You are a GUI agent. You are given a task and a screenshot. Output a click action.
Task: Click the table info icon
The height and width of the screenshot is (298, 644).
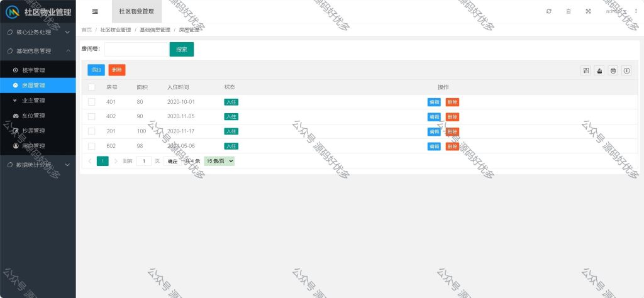(626, 70)
